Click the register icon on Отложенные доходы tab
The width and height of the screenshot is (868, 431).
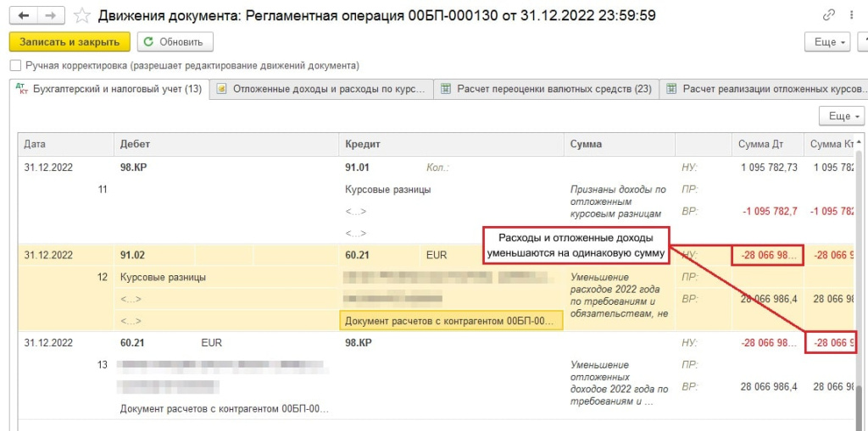222,89
